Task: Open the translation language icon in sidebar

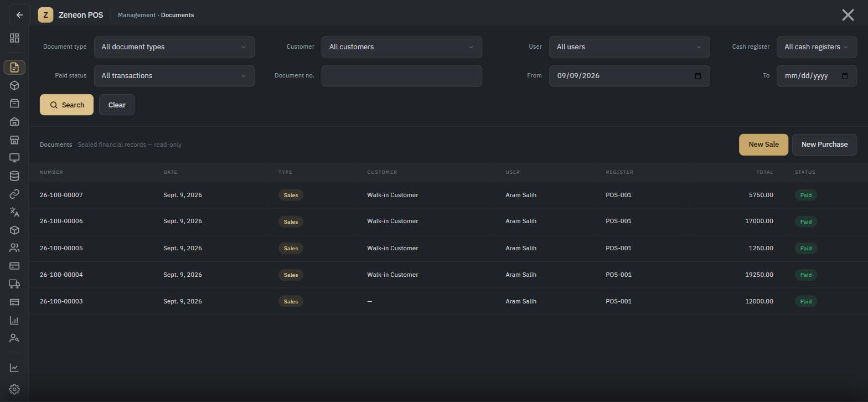Action: 14,212
